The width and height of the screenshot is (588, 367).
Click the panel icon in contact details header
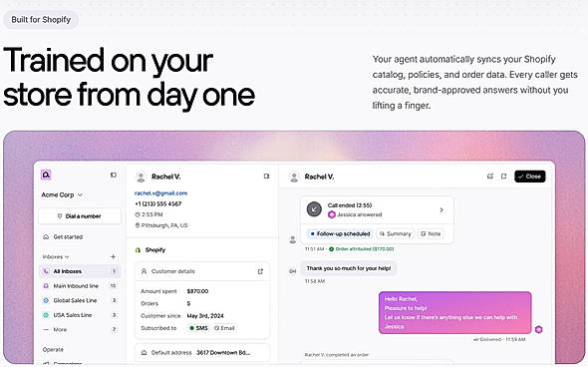point(266,176)
